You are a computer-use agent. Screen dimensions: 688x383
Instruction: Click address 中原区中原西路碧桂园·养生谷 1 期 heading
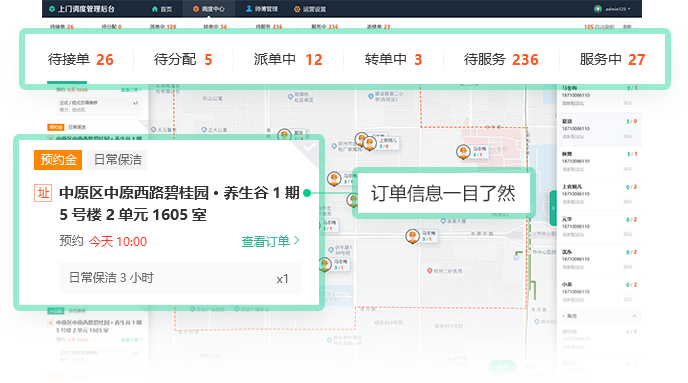179,193
